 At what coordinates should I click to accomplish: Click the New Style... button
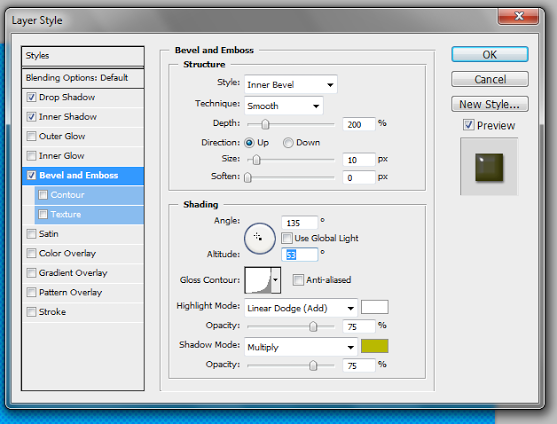(x=490, y=104)
